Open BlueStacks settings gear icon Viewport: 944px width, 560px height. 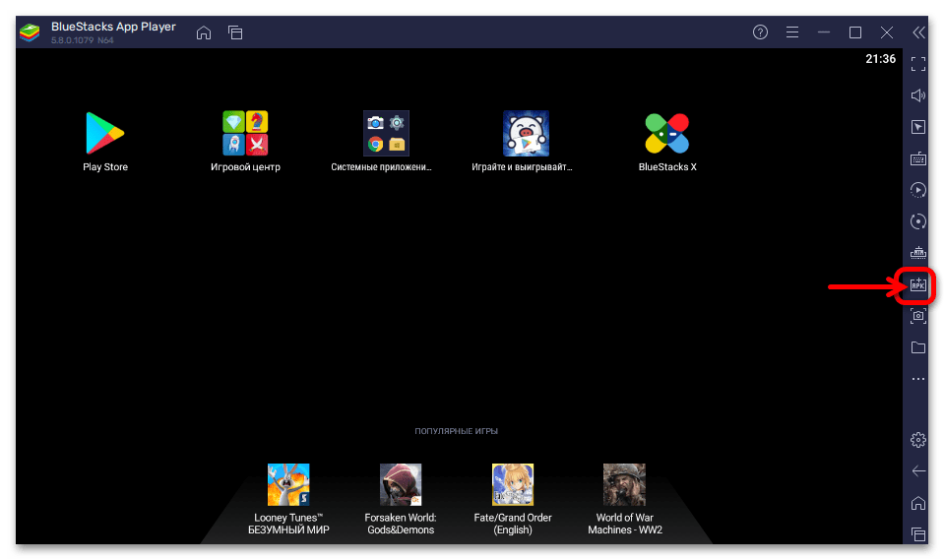coord(918,440)
